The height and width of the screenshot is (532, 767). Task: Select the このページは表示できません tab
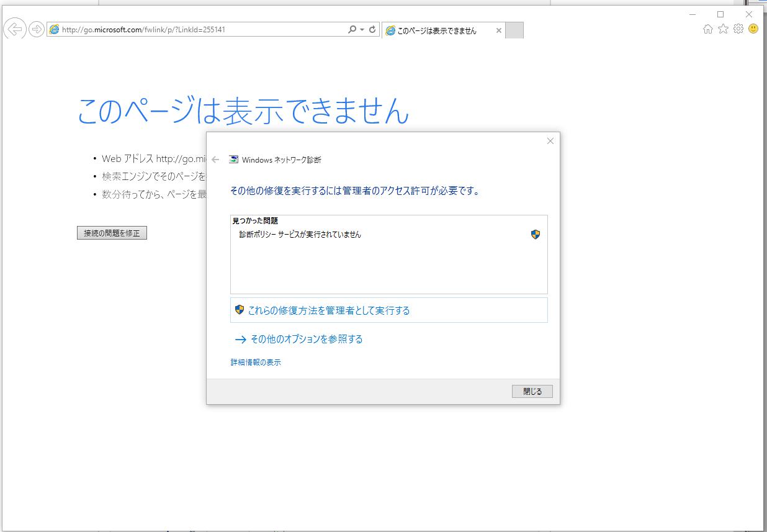coord(437,30)
